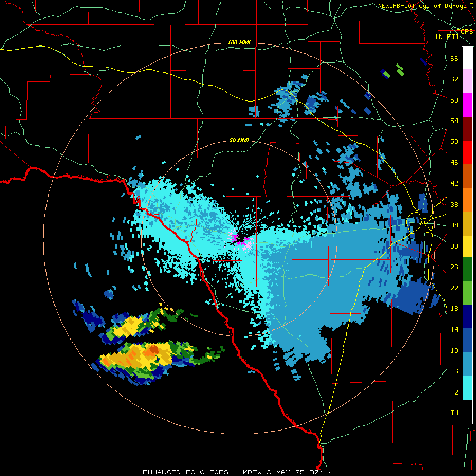Click the legend value "50"
This screenshot has width=476, height=476.
point(454,142)
